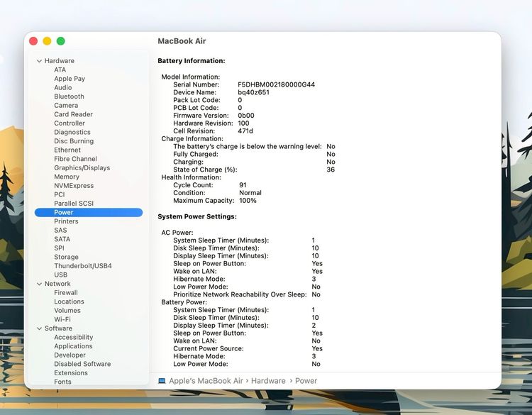Select Card Reader in the sidebar
This screenshot has height=415, width=532.
tap(73, 114)
